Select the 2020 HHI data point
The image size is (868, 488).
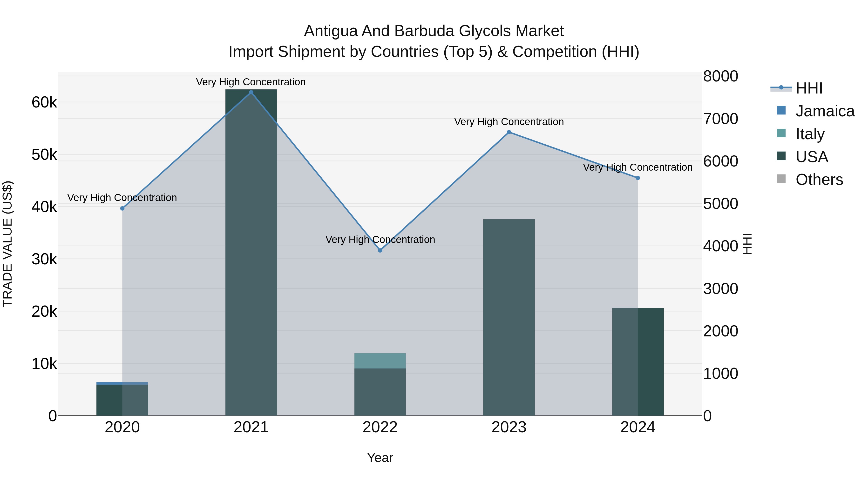point(122,208)
